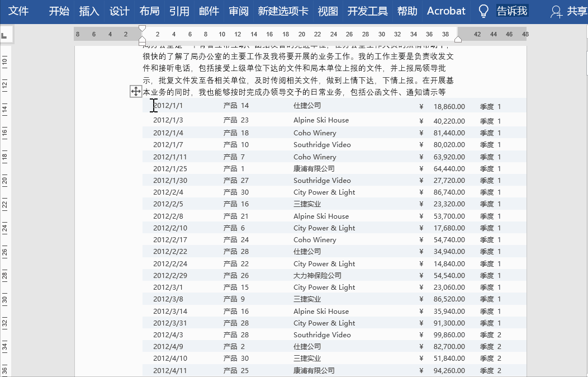Click amount 99,860.00
The height and width of the screenshot is (377, 588).
click(449, 334)
